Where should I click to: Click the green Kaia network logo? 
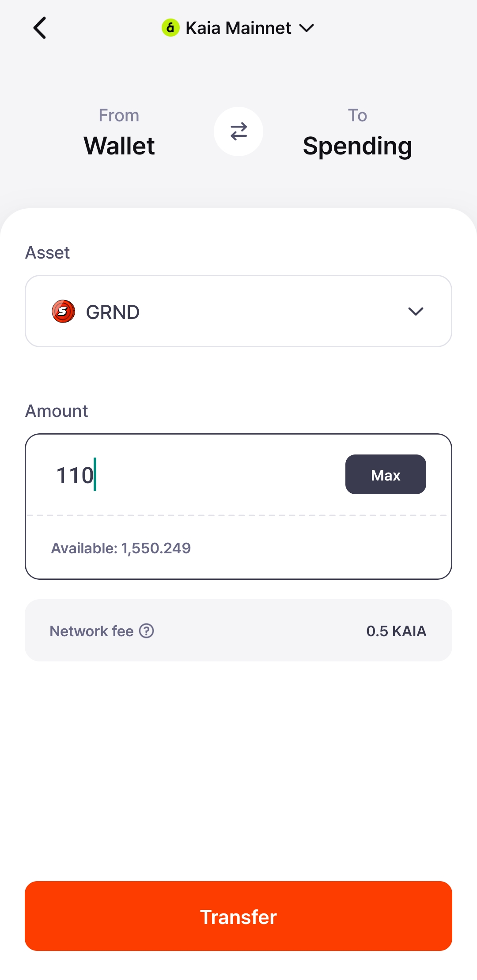[170, 28]
